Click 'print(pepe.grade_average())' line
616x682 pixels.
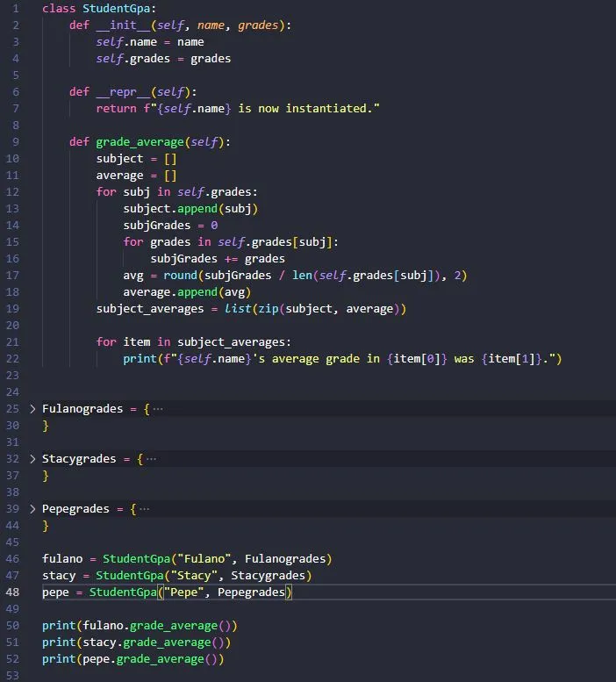[x=133, y=659]
